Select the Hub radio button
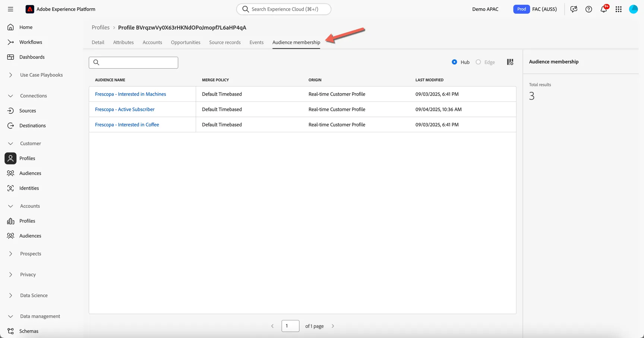 (x=454, y=62)
